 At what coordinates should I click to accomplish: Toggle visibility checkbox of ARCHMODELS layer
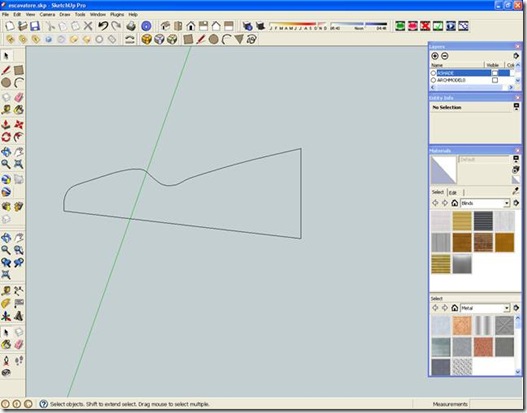pyautogui.click(x=495, y=80)
